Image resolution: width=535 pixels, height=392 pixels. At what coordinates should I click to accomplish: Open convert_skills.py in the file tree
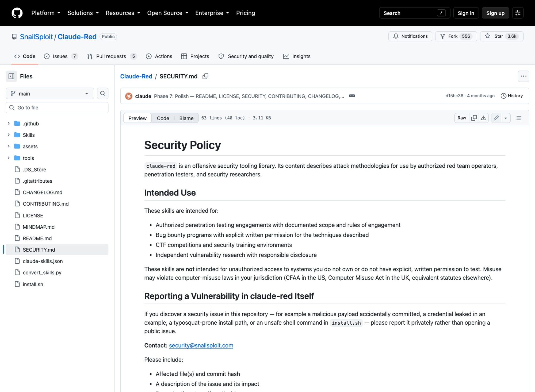pyautogui.click(x=42, y=272)
